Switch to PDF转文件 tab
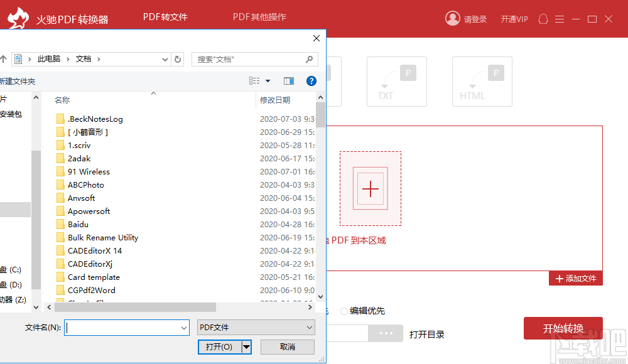This screenshot has height=364, width=628. tap(165, 17)
